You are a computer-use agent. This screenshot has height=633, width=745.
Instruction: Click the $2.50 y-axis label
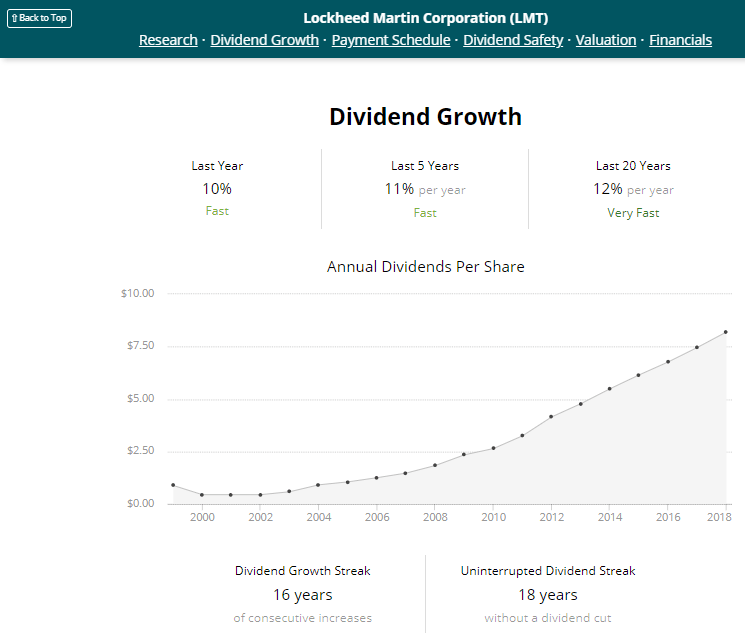pos(141,451)
